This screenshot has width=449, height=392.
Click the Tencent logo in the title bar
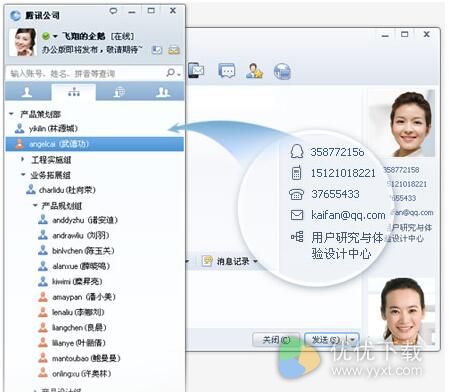point(15,15)
